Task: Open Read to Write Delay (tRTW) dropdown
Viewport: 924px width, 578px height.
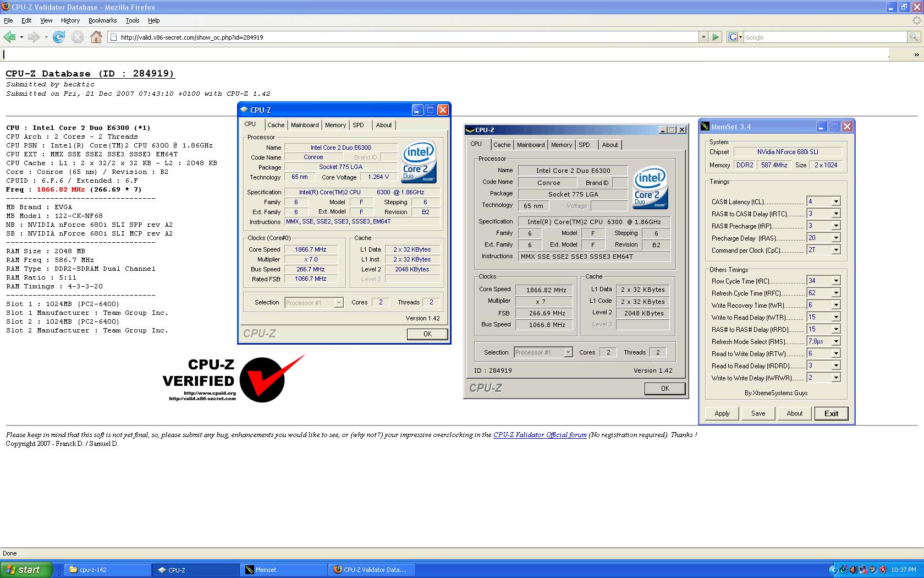Action: click(835, 353)
